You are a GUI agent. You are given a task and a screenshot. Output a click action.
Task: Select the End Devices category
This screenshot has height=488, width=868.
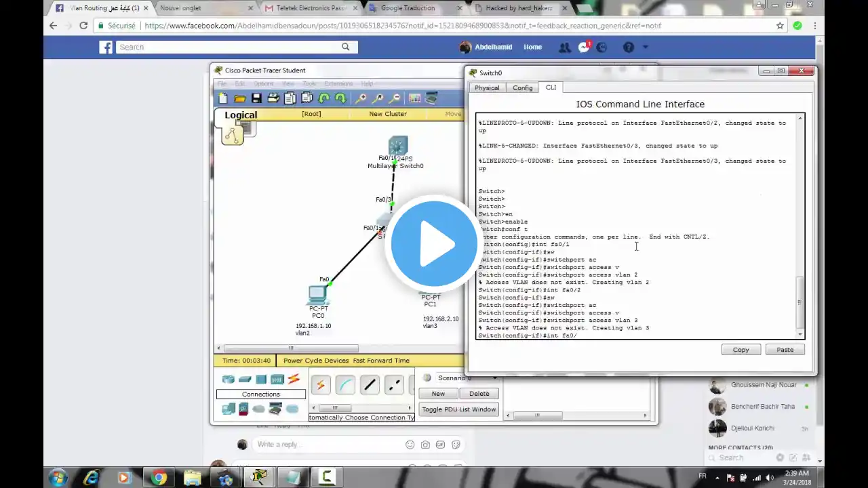pyautogui.click(x=229, y=409)
